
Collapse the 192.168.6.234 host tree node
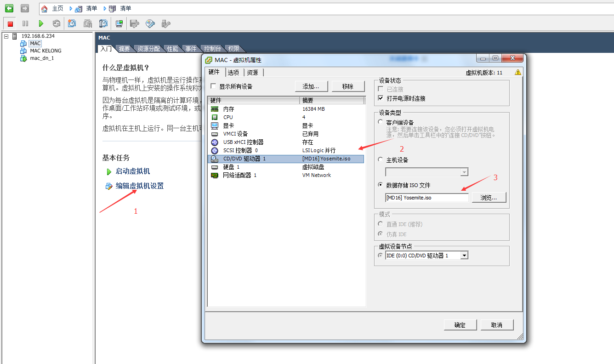[x=6, y=36]
